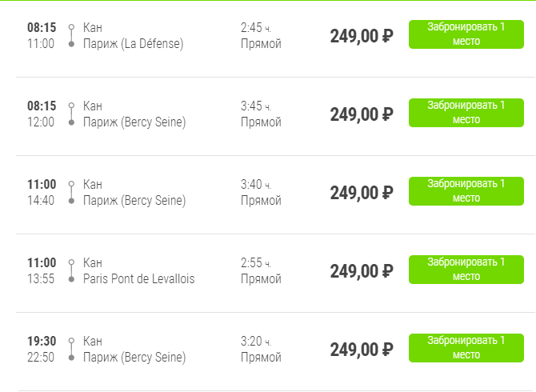Click the 249,00 ₽ price of 11:00–13:55 trip
This screenshot has height=392, width=536.
coord(361,271)
